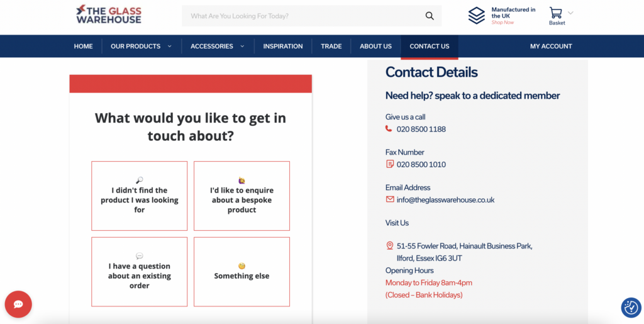This screenshot has height=324, width=644.
Task: Choose "I'd like to enquire about a bespoke product"
Action: [241, 196]
